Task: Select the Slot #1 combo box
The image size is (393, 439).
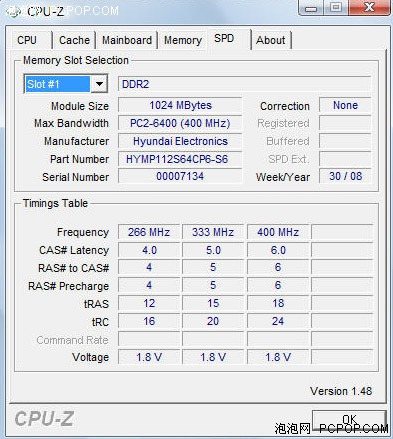Action: (x=66, y=84)
